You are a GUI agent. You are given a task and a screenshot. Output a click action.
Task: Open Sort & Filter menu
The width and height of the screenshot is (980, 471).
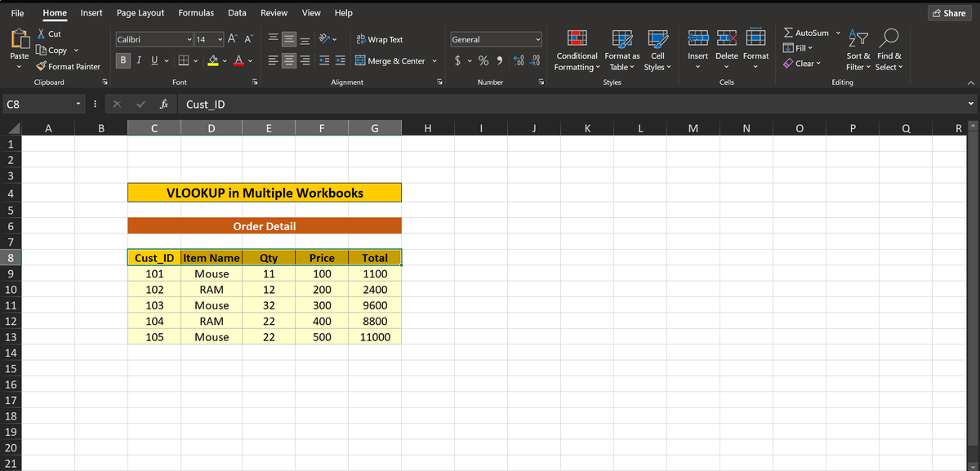(x=858, y=51)
